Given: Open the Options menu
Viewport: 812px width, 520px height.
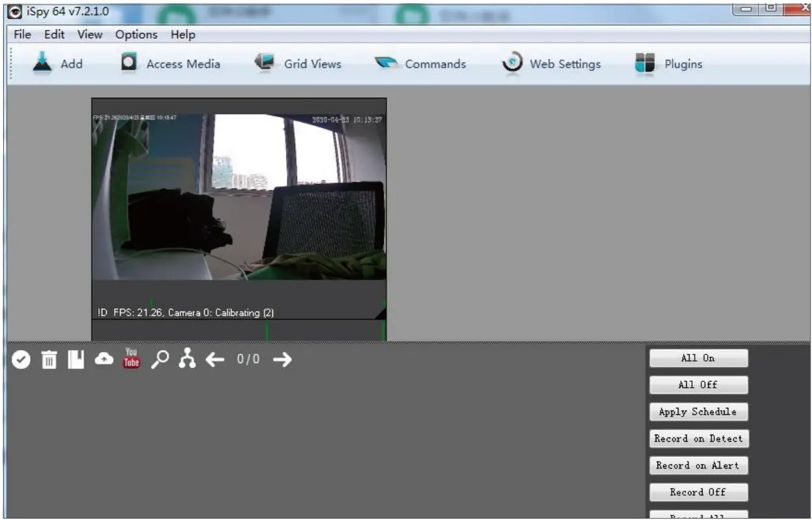Looking at the screenshot, I should pos(136,34).
